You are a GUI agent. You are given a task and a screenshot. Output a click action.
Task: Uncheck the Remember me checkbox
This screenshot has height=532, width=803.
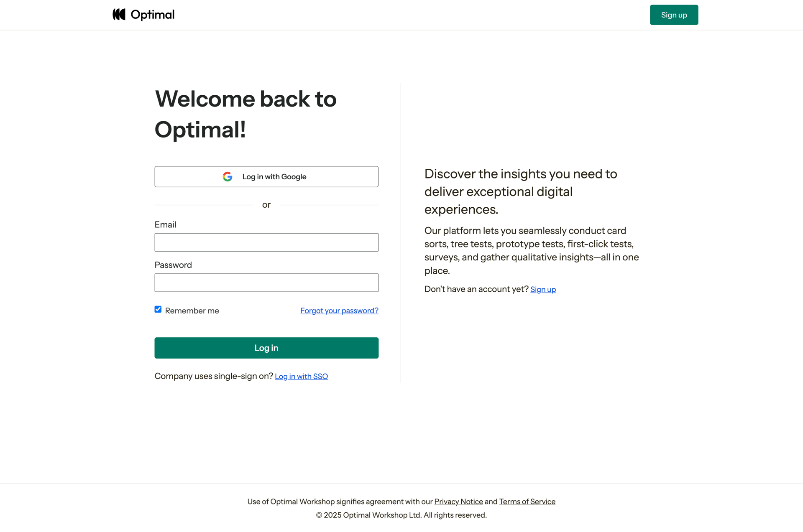(x=158, y=310)
